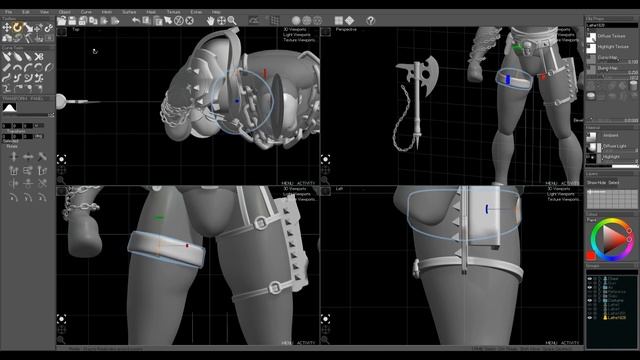Collapse the Material panel header
The image size is (640, 360).
611,128
